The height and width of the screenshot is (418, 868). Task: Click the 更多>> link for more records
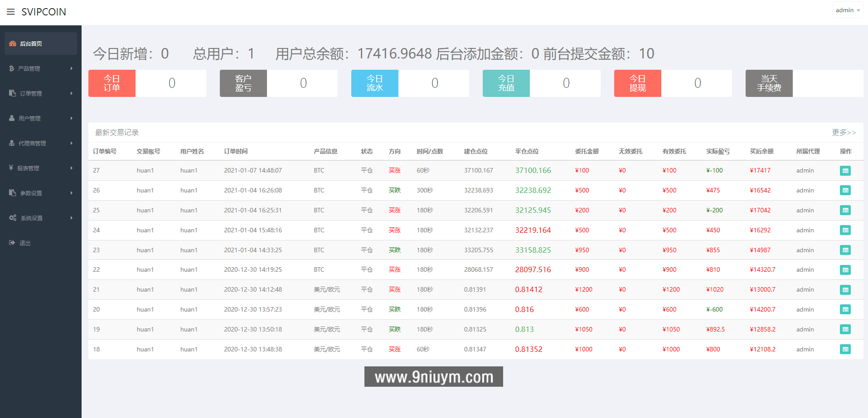click(844, 132)
